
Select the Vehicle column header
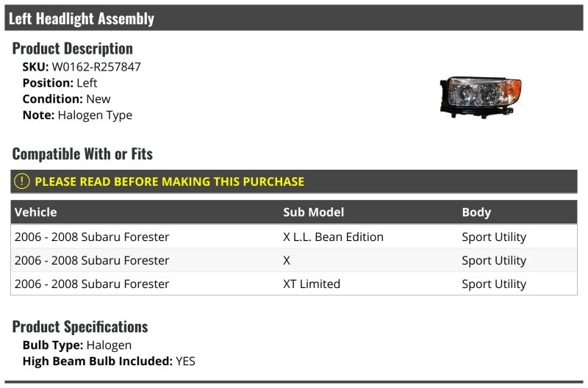click(35, 212)
